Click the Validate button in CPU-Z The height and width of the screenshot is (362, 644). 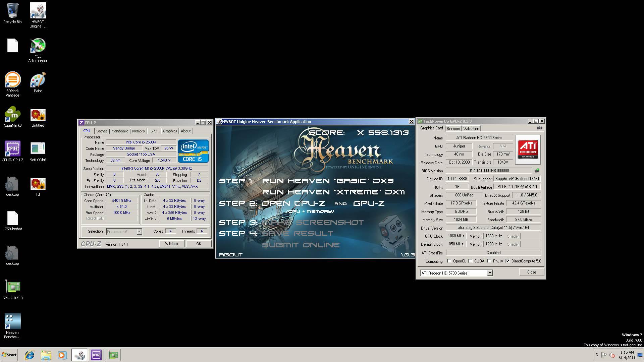click(x=171, y=244)
